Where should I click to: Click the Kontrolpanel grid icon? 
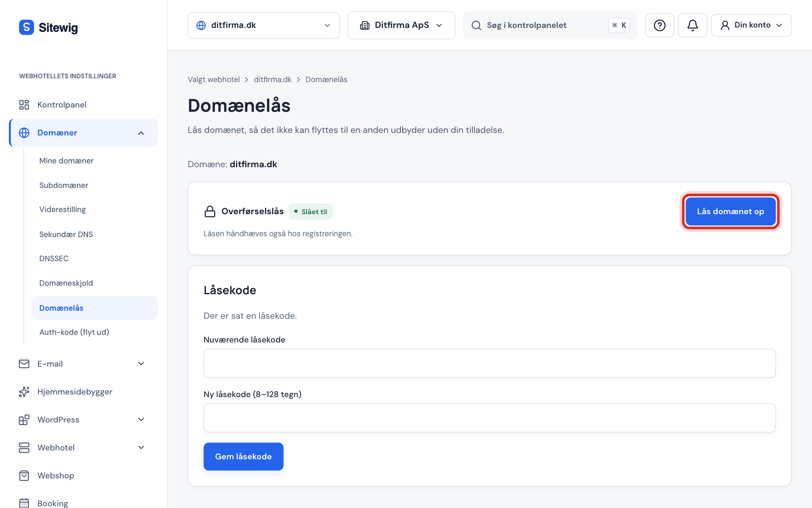pos(24,105)
